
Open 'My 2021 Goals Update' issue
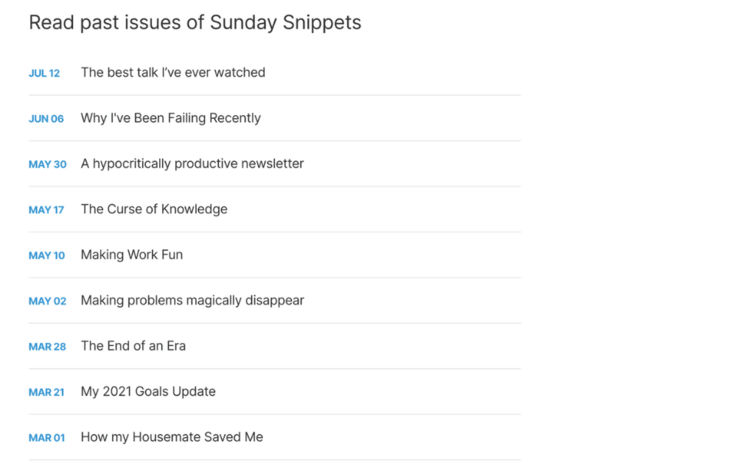coord(148,392)
